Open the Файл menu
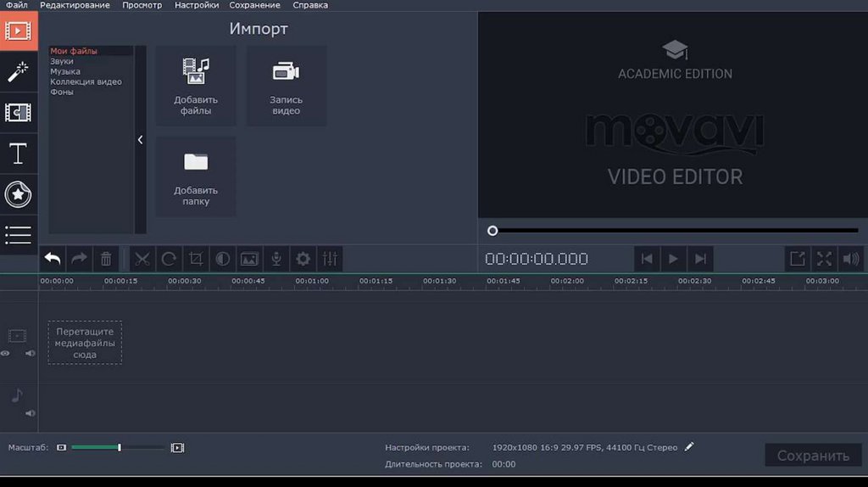 tap(17, 5)
